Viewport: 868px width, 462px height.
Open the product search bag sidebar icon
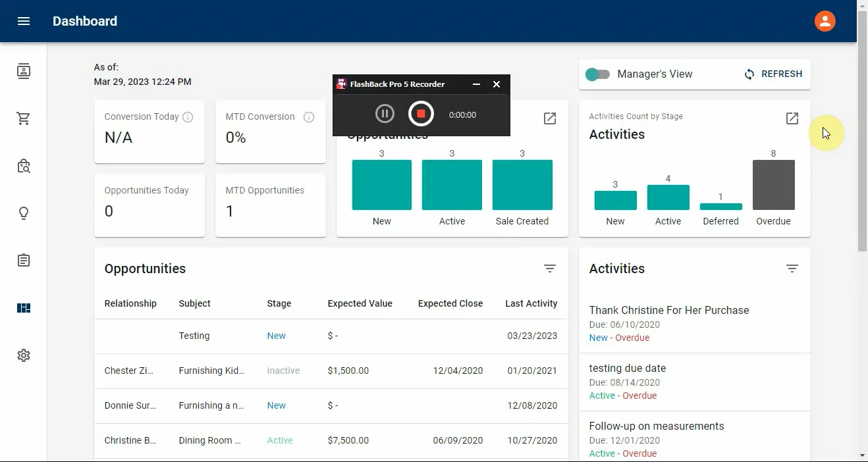tap(24, 166)
